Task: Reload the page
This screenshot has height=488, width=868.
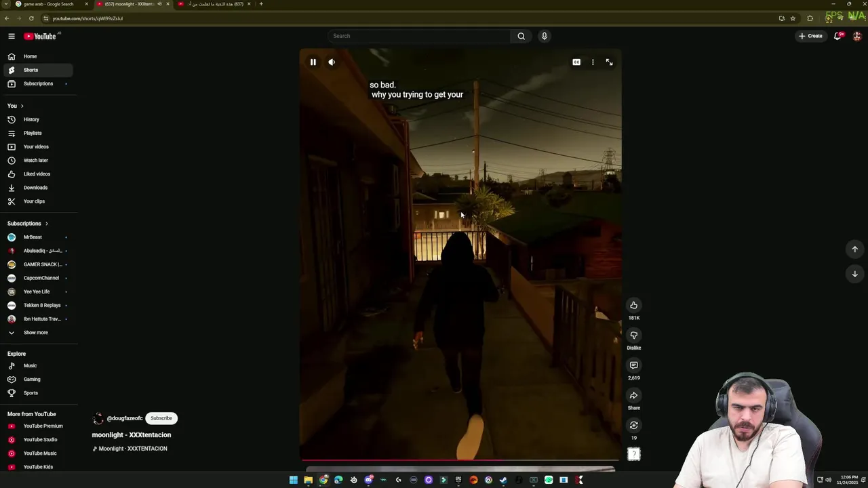Action: pyautogui.click(x=31, y=18)
